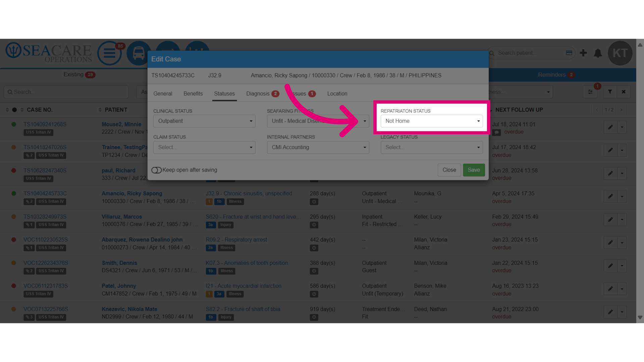Open the Location tab

337,94
